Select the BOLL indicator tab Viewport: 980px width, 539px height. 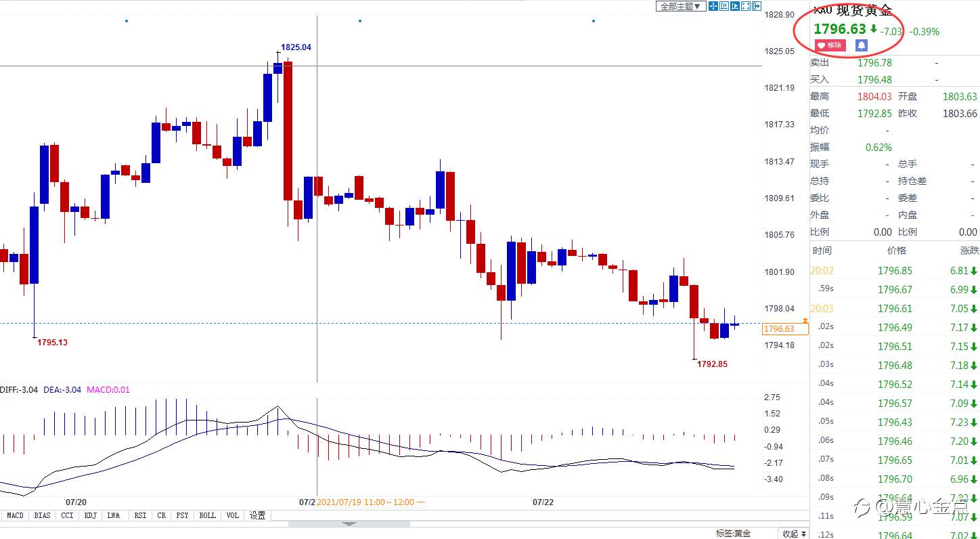207,515
